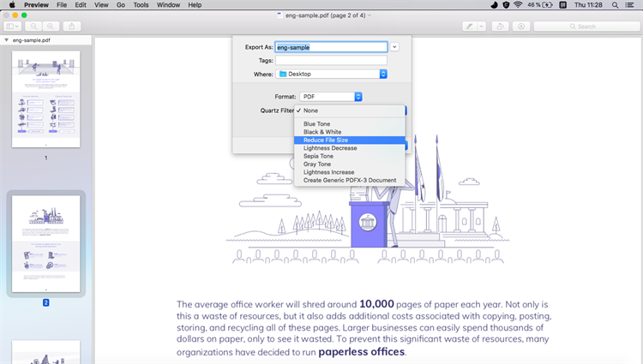
Task: Select the markup pen highlight tool
Action: [470, 27]
